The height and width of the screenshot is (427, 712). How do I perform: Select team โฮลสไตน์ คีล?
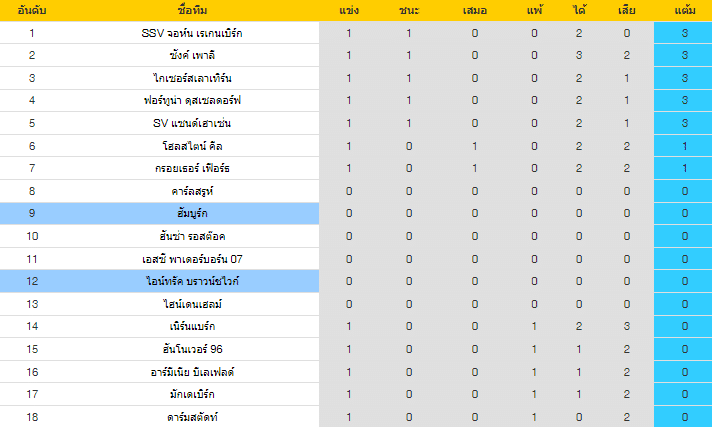pyautogui.click(x=192, y=146)
